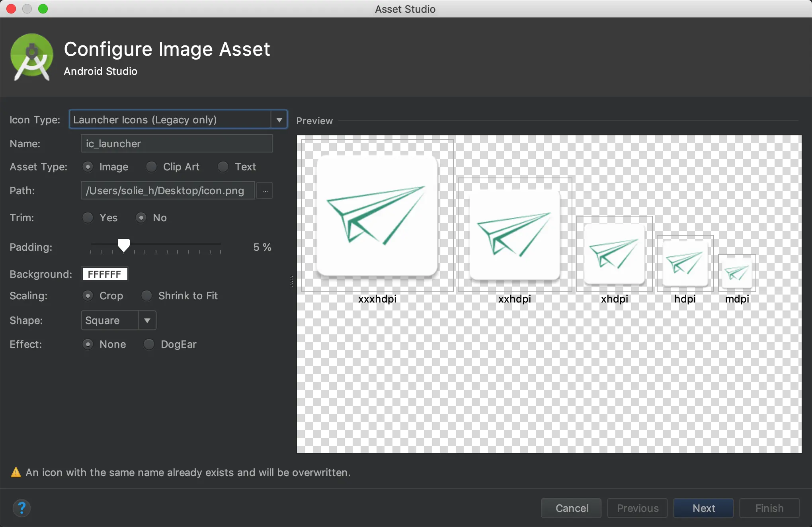Screen dimensions: 812x527
Task: Click the xxhdpi preview thumbnail
Action: [515, 235]
